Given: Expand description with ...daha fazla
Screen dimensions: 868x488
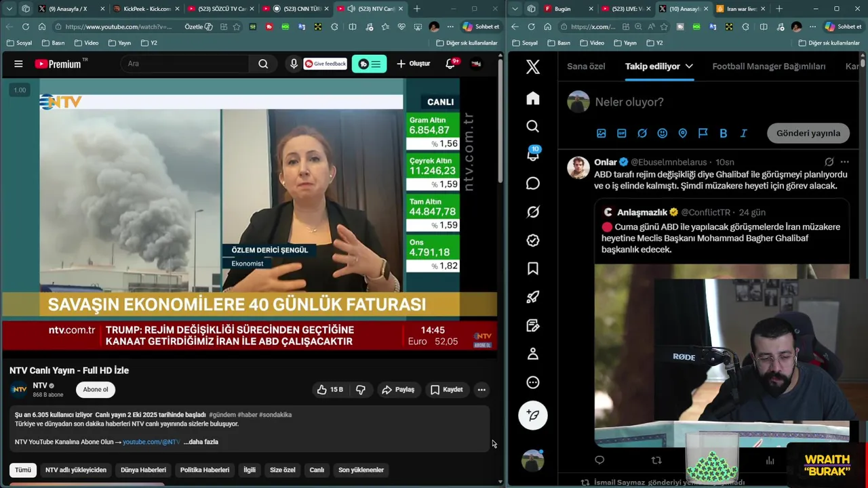Looking at the screenshot, I should pos(201,442).
